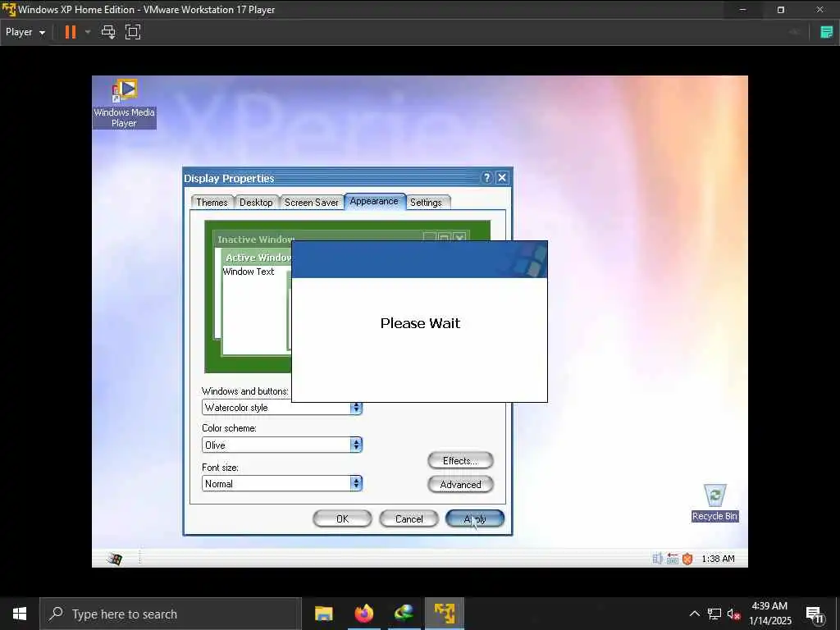Viewport: 840px width, 630px height.
Task: Click the Cancel button
Action: [x=409, y=518]
